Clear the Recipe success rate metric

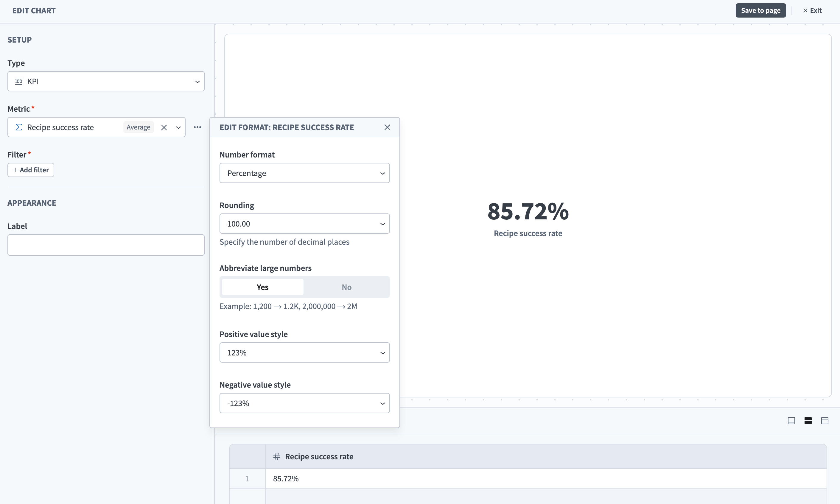pyautogui.click(x=164, y=127)
